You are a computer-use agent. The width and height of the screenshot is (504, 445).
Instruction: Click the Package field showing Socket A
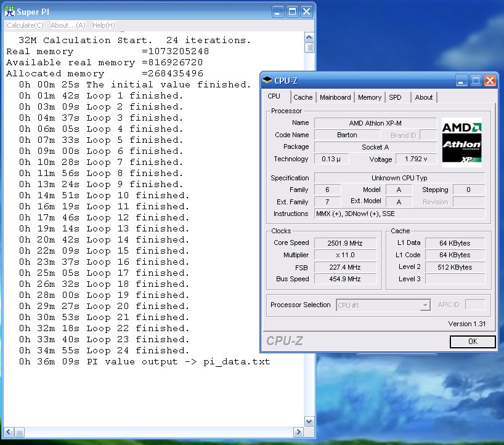375,147
